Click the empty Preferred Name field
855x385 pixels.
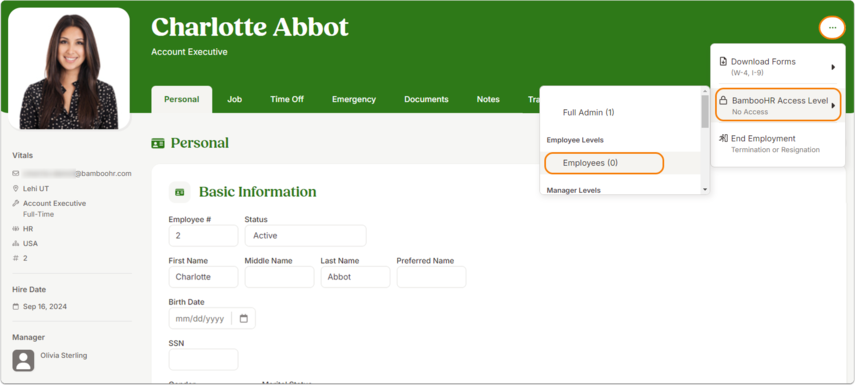[431, 277]
